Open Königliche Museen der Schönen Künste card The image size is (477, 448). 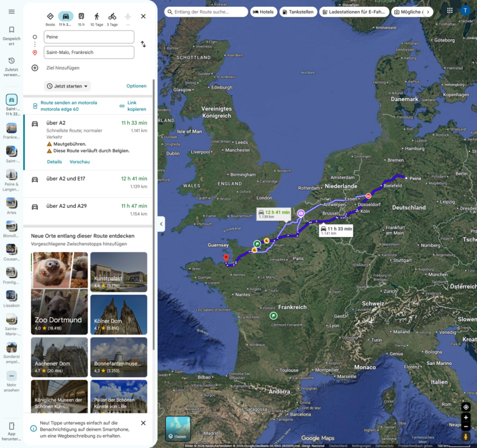click(x=60, y=396)
